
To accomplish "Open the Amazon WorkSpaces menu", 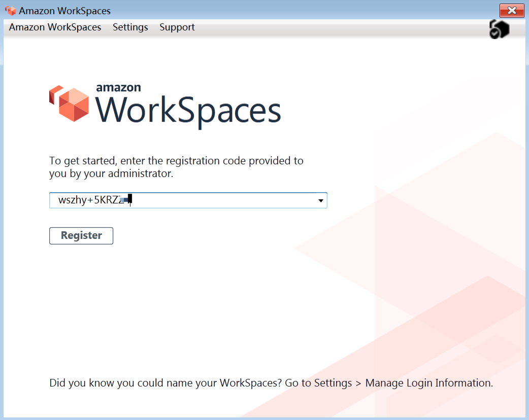I will [54, 27].
